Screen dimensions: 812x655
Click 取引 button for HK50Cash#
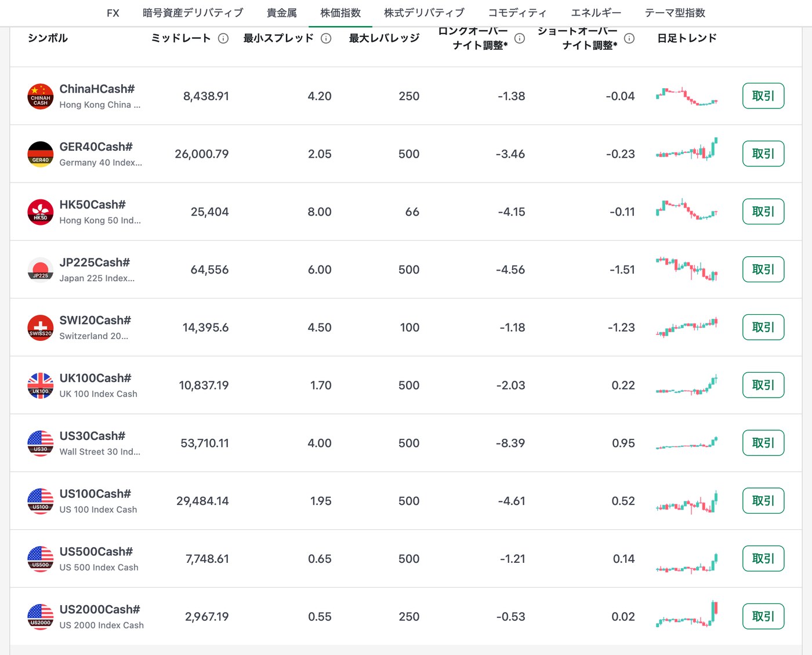(763, 212)
